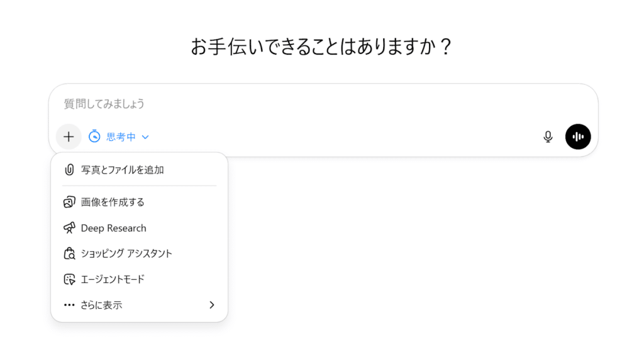This screenshot has width=644, height=341.
Task: Click the plus button in the prompt box
Action: click(x=69, y=137)
